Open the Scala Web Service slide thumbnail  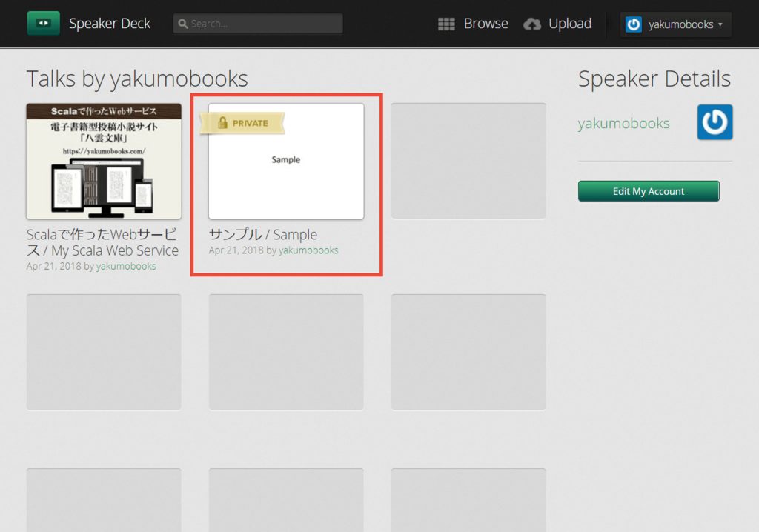pyautogui.click(x=104, y=162)
